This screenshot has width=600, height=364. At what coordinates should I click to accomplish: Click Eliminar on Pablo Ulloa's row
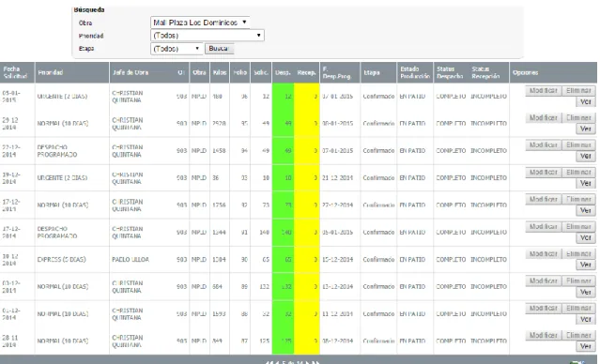point(578,253)
